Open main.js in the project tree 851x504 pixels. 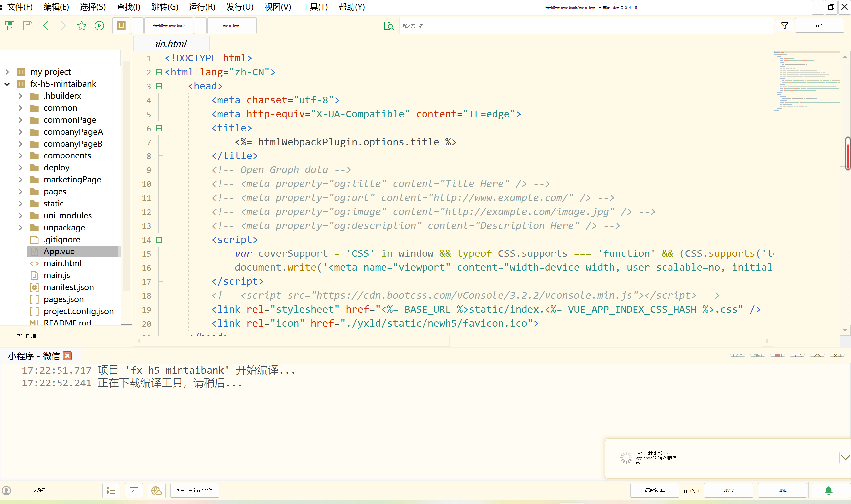pyautogui.click(x=57, y=275)
